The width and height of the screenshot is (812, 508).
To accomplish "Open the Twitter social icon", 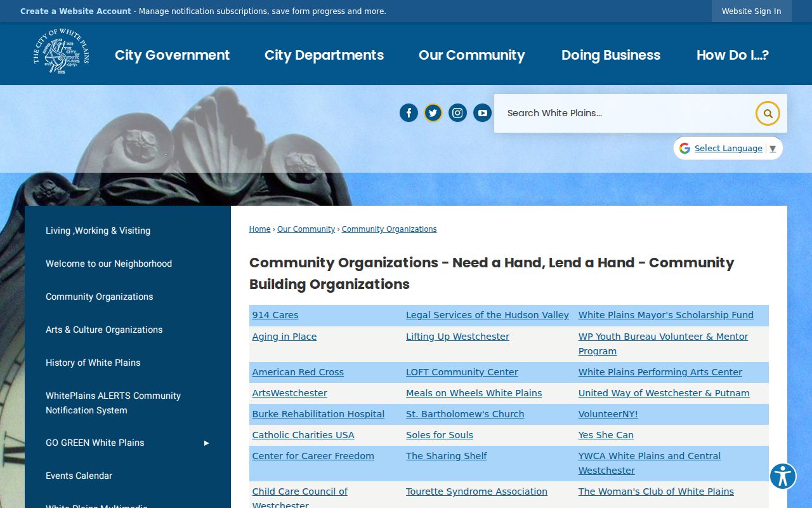I will pos(433,113).
